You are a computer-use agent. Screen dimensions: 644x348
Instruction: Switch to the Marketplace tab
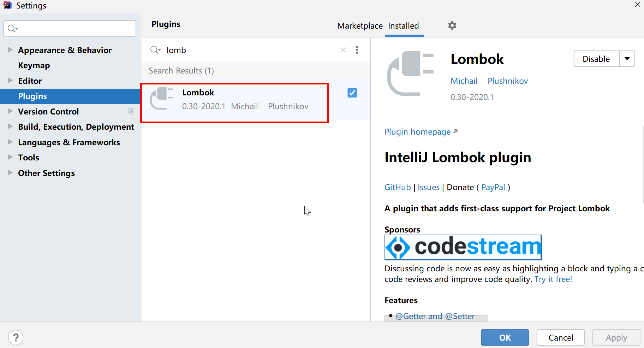point(360,26)
